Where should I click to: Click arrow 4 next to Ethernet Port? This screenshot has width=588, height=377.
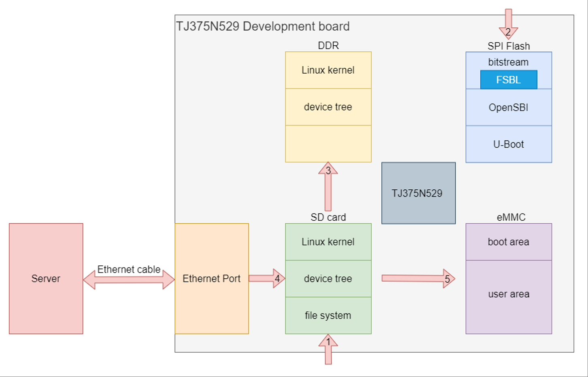pos(266,278)
